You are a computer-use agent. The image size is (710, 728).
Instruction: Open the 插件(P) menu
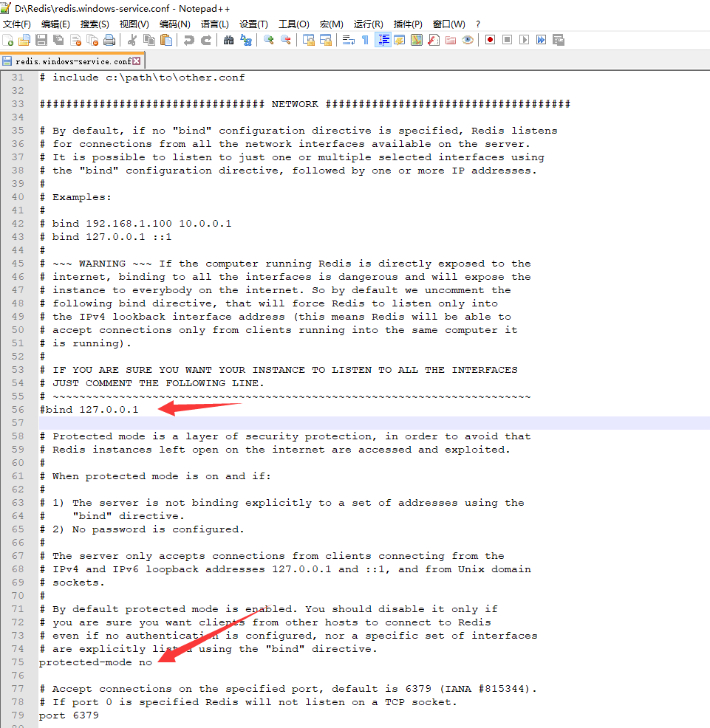coord(408,24)
